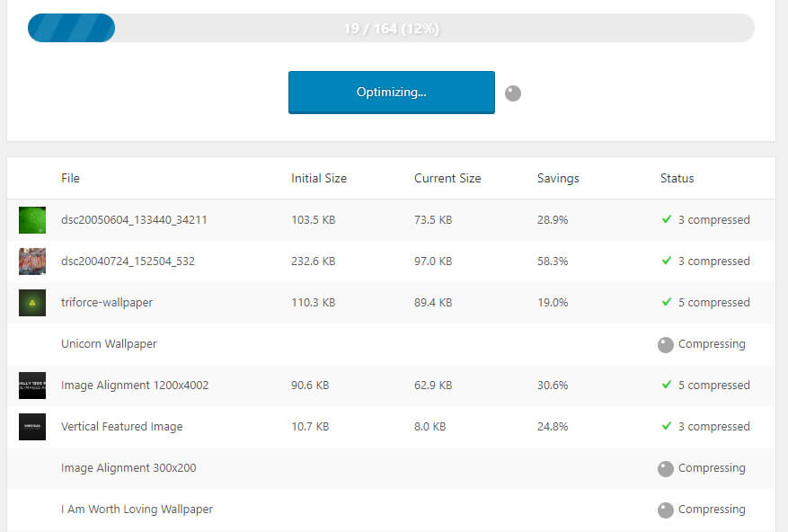788x532 pixels.
Task: Select the triforce-wallpaper thumbnail
Action: click(32, 303)
